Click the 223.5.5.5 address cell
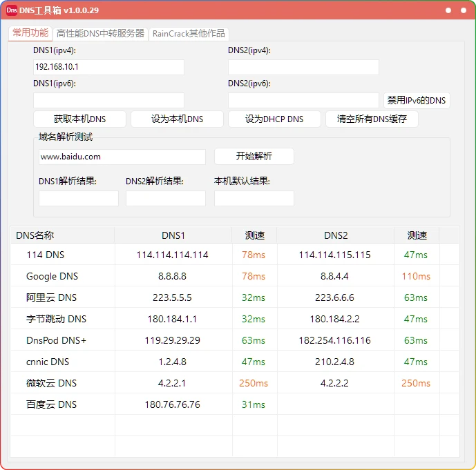This screenshot has width=476, height=470. 172,297
